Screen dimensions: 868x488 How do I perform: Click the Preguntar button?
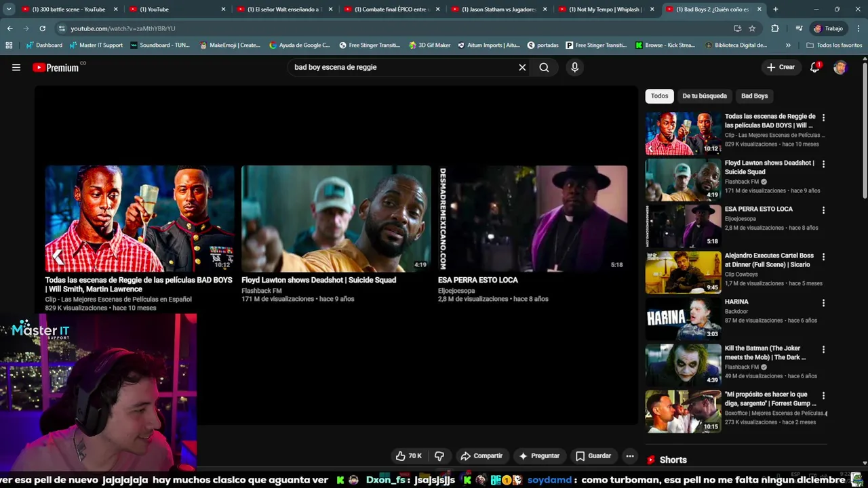pos(538,456)
